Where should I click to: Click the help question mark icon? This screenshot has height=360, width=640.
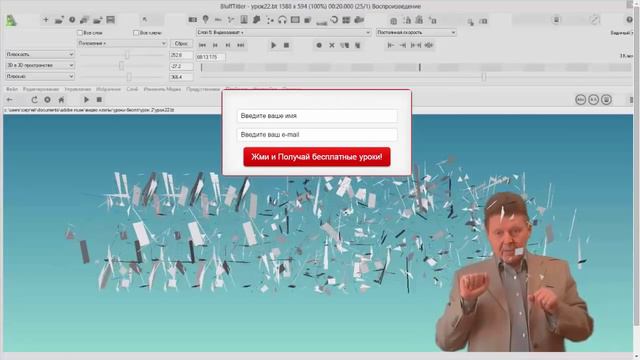(x=629, y=20)
